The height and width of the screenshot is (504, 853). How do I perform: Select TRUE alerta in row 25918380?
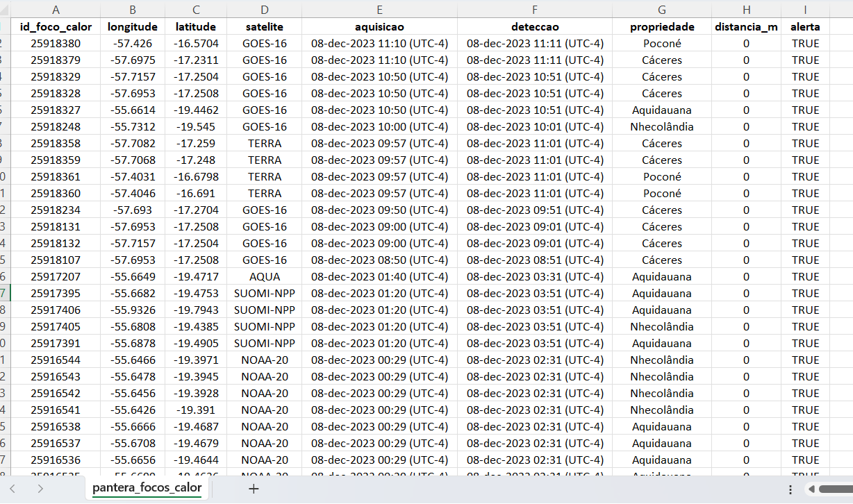click(806, 43)
